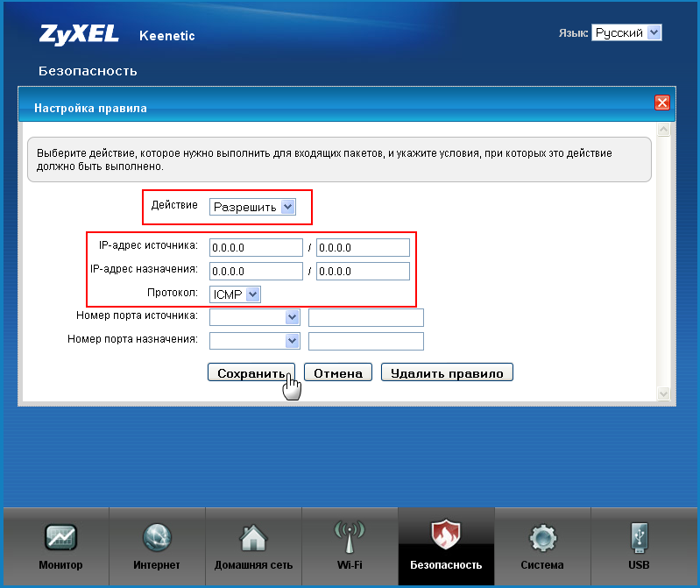This screenshot has width=700, height=588.
Task: Click the Безопасность page heading
Action: coord(88,71)
